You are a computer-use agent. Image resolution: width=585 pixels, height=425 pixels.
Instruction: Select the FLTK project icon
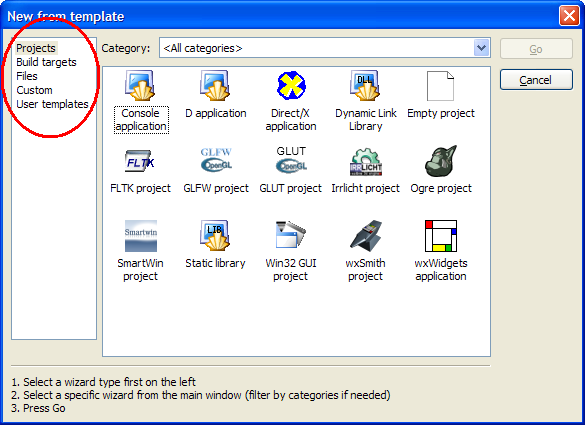tap(140, 161)
